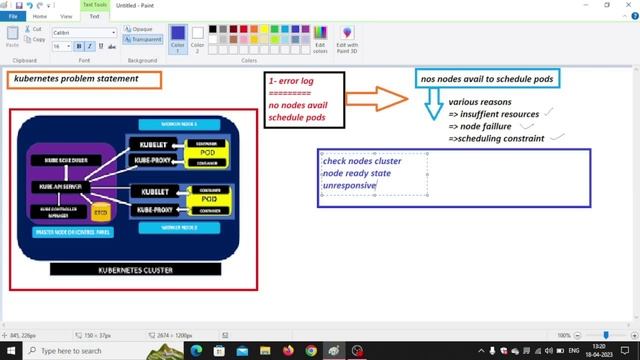This screenshot has width=640, height=360.
Task: Open the notification action center
Action: point(625,351)
